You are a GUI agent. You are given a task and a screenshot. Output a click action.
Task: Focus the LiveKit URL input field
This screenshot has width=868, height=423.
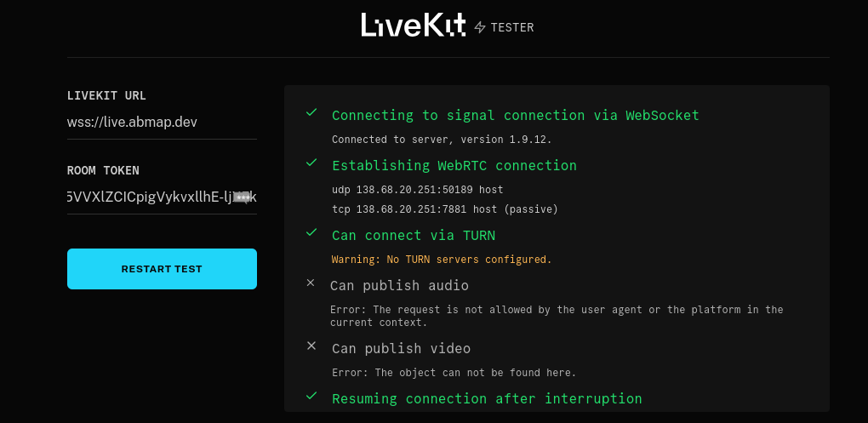[162, 122]
